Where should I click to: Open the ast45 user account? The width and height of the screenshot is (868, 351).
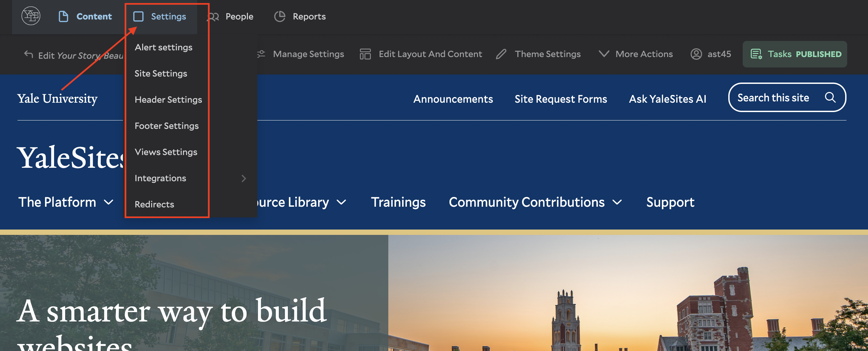pos(711,54)
